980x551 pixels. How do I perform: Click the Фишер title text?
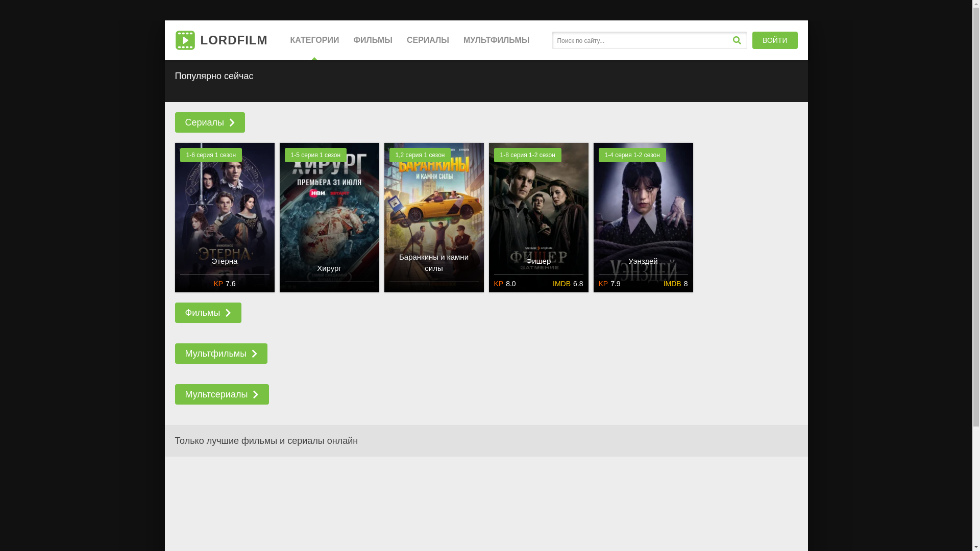(538, 261)
